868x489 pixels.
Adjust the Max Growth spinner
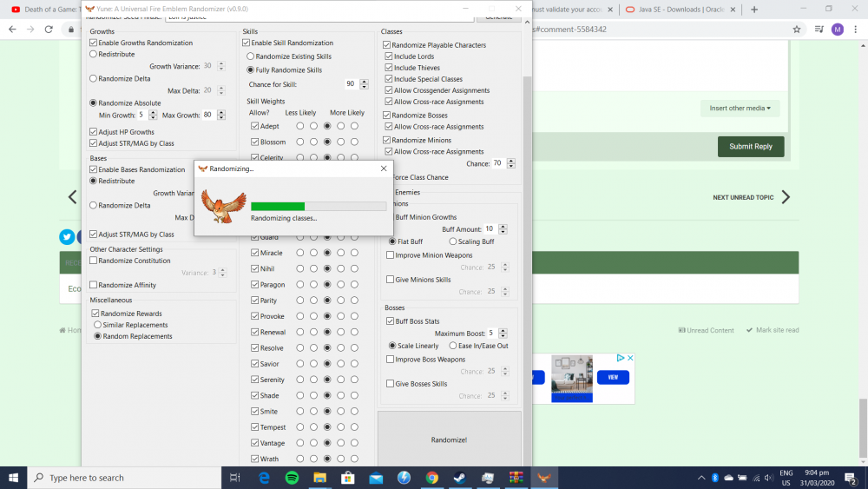point(221,116)
